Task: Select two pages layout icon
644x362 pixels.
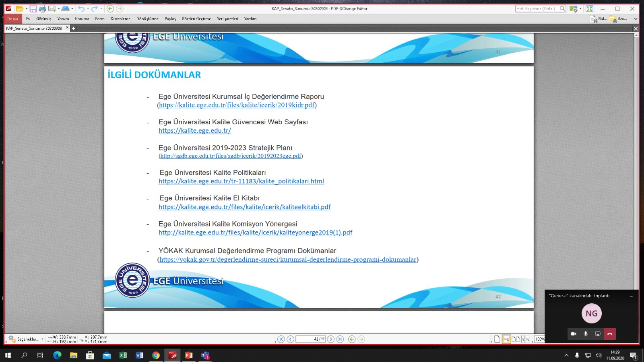Action: coord(516,339)
